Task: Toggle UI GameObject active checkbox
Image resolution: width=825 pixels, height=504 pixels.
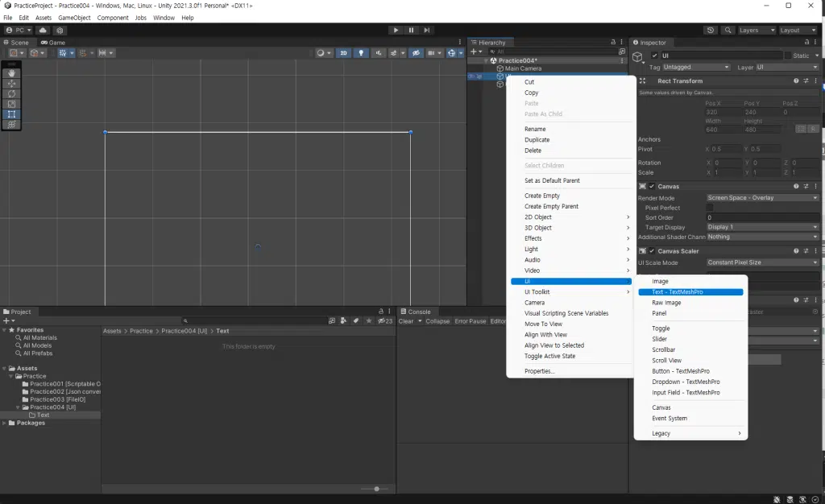Action: [654, 56]
